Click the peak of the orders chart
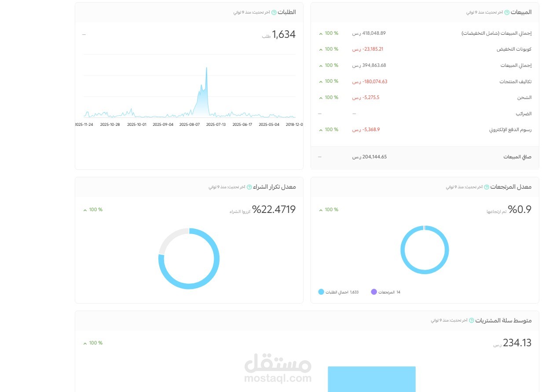The image size is (556, 392). pos(206,68)
